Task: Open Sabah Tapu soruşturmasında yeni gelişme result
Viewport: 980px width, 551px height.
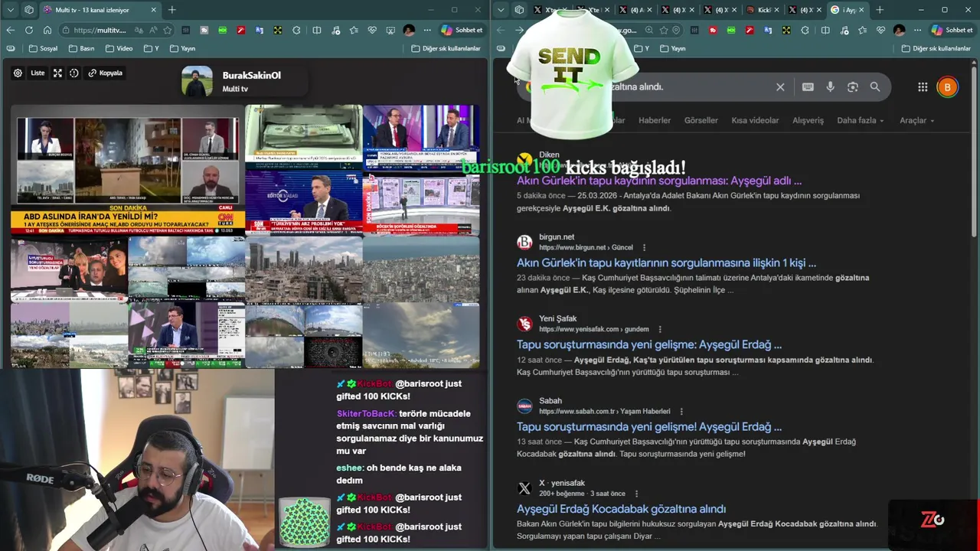Action: pos(649,426)
